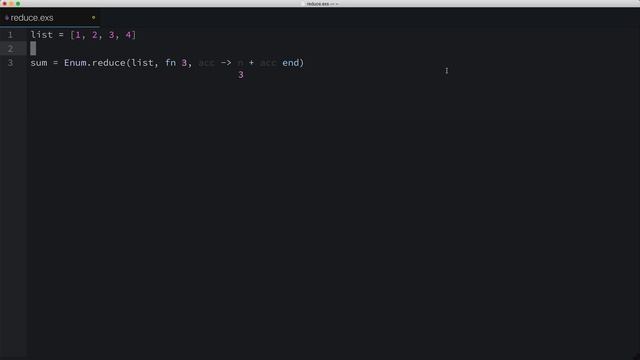Image resolution: width=640 pixels, height=360 pixels.
Task: Click the "fn" keyword on line 3
Action: [x=170, y=63]
